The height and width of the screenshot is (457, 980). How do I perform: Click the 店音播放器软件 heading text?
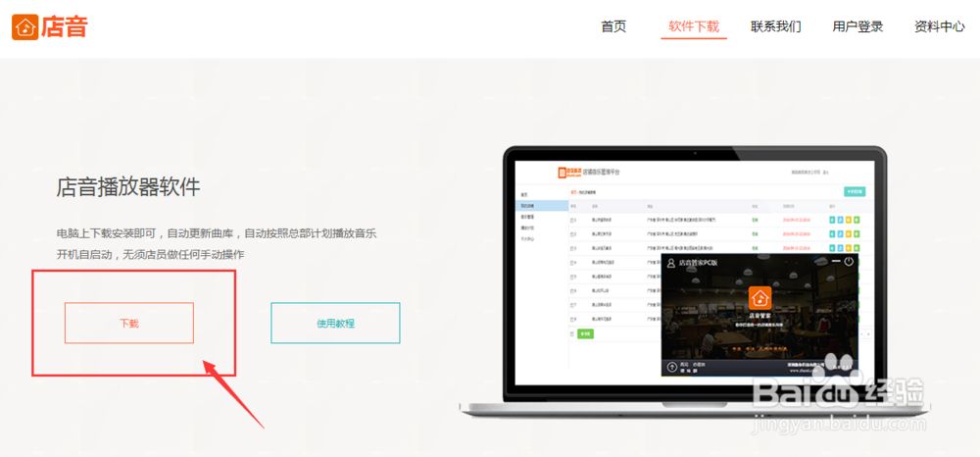128,187
